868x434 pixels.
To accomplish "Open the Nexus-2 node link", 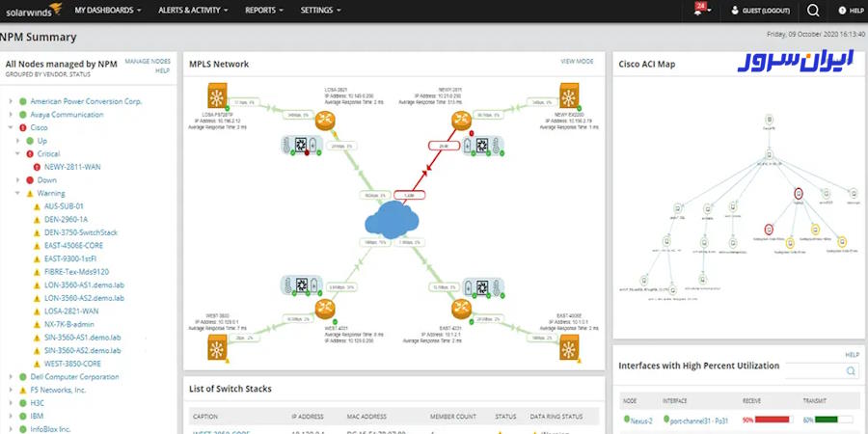I will (641, 420).
